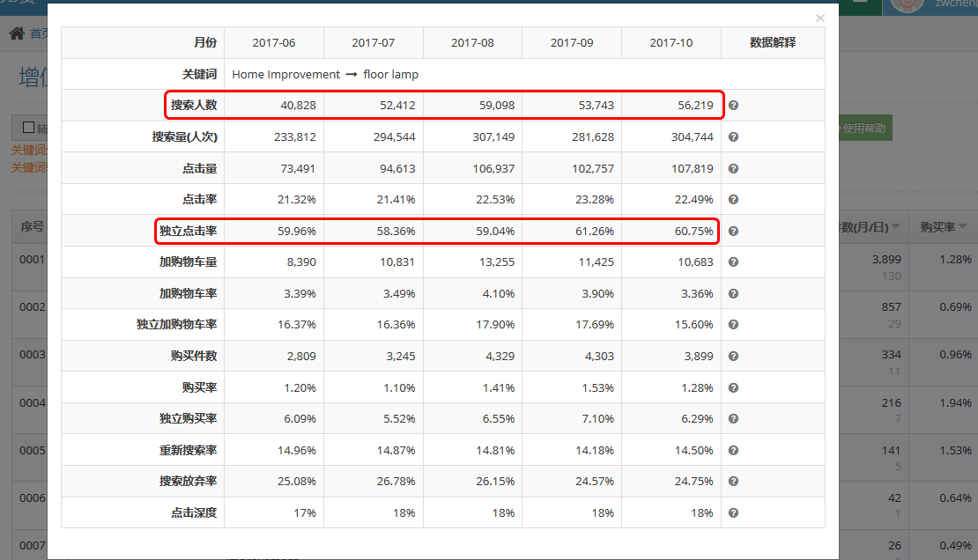Click the 4,329 purchased units value
The height and width of the screenshot is (560, 978).
(500, 356)
